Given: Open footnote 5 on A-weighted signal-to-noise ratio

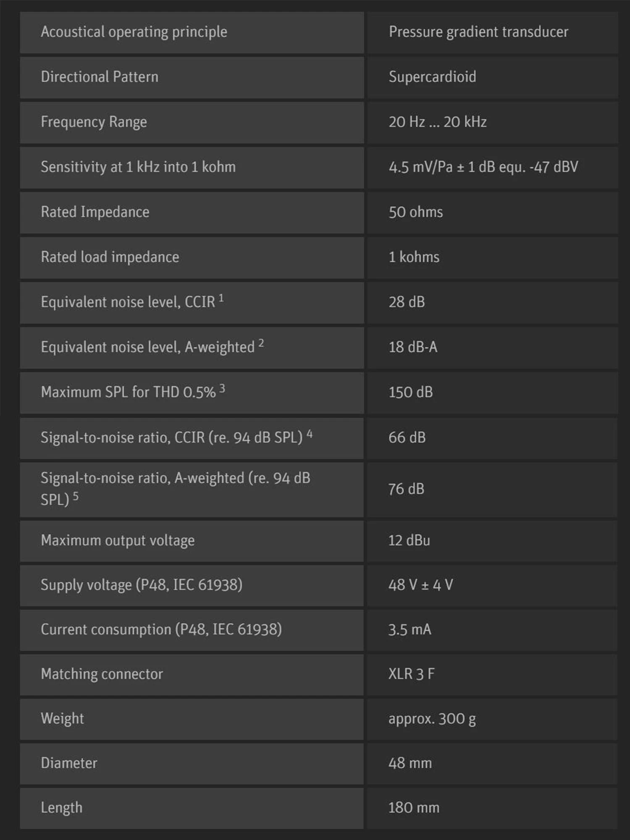Looking at the screenshot, I should (76, 496).
